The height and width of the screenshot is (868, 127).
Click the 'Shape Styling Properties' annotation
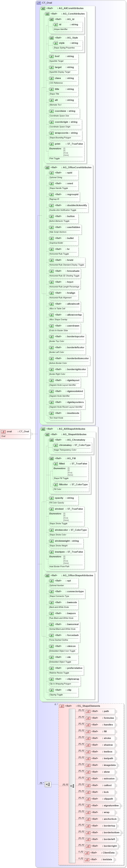click(x=64, y=48)
